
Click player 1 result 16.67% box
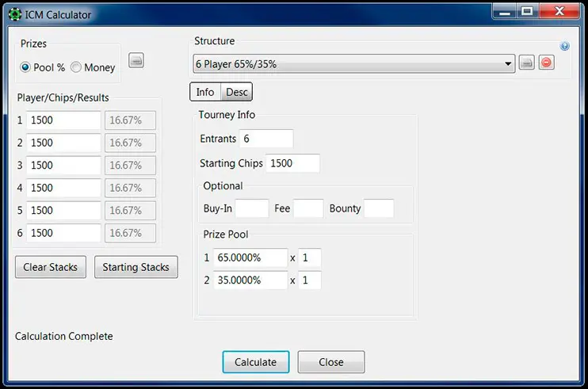click(130, 120)
